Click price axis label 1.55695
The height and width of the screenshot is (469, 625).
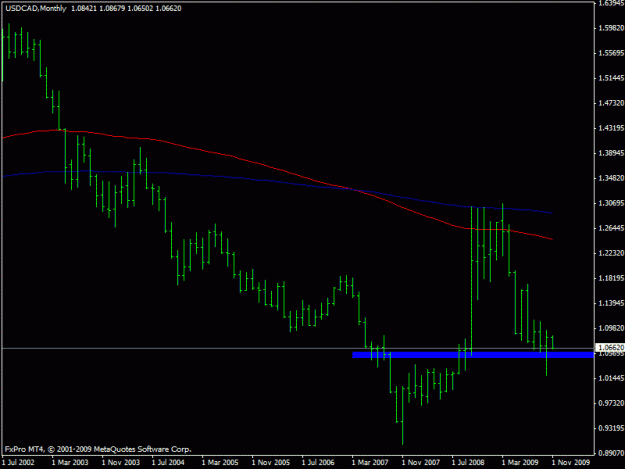tap(611, 53)
